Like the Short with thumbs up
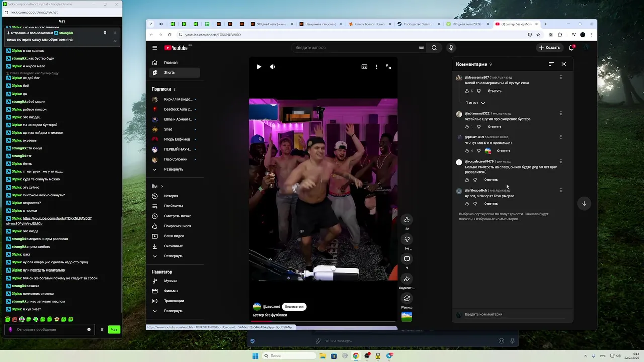 407,220
